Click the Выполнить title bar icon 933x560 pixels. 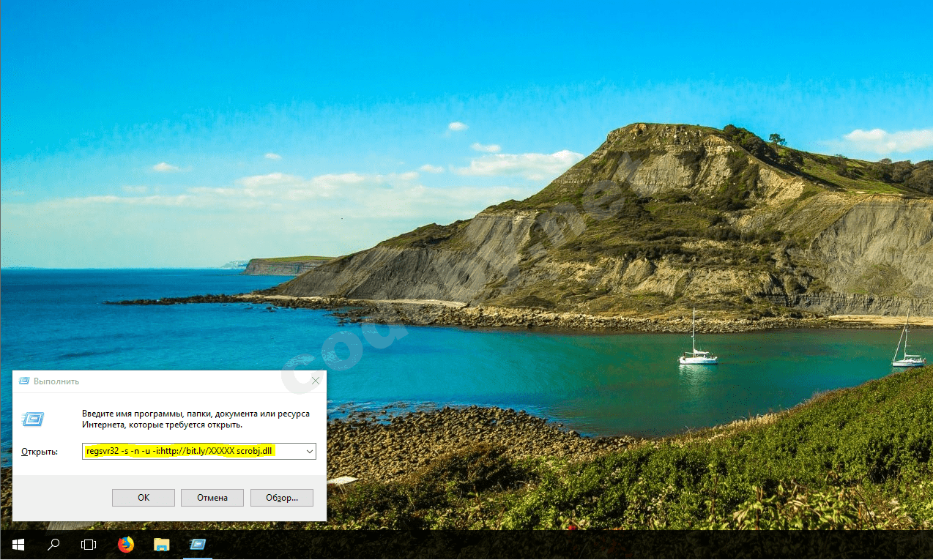pyautogui.click(x=24, y=381)
